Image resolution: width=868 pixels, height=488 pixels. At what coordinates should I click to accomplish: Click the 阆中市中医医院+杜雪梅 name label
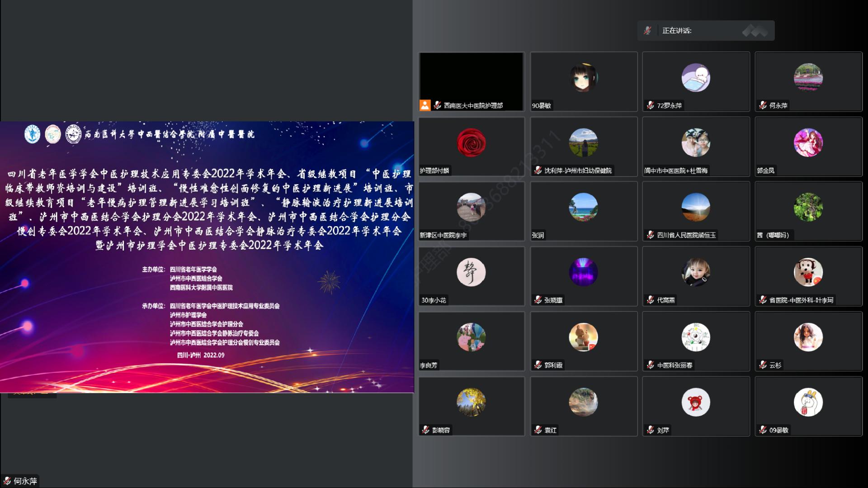pos(676,171)
